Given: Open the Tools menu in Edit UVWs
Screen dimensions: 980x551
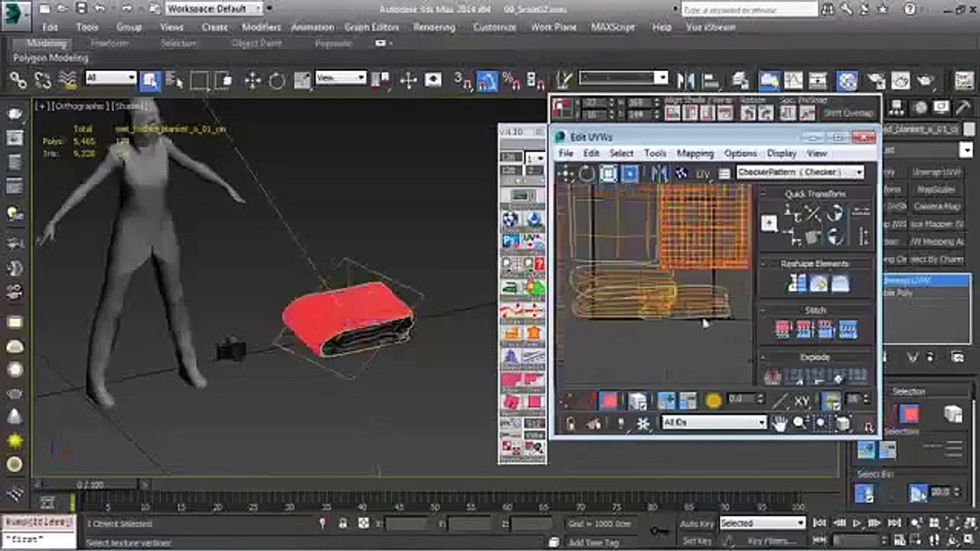Looking at the screenshot, I should coord(655,153).
